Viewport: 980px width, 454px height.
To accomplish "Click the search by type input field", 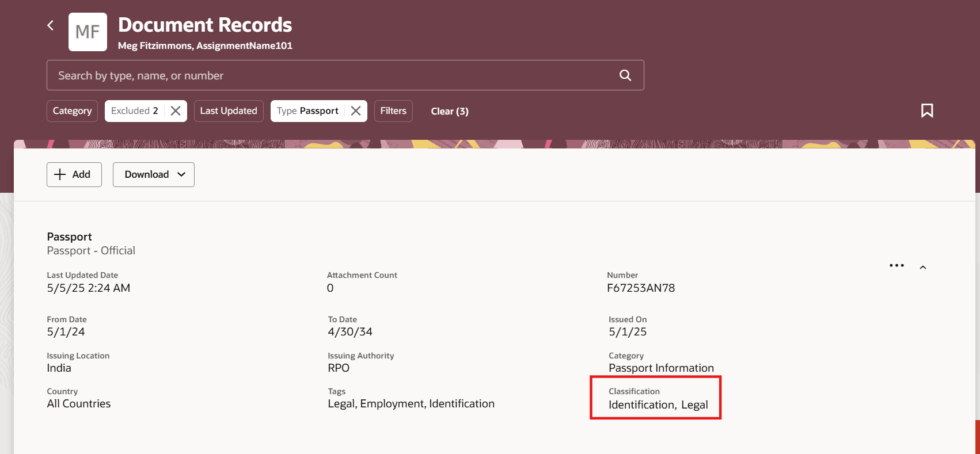I will pyautogui.click(x=334, y=75).
